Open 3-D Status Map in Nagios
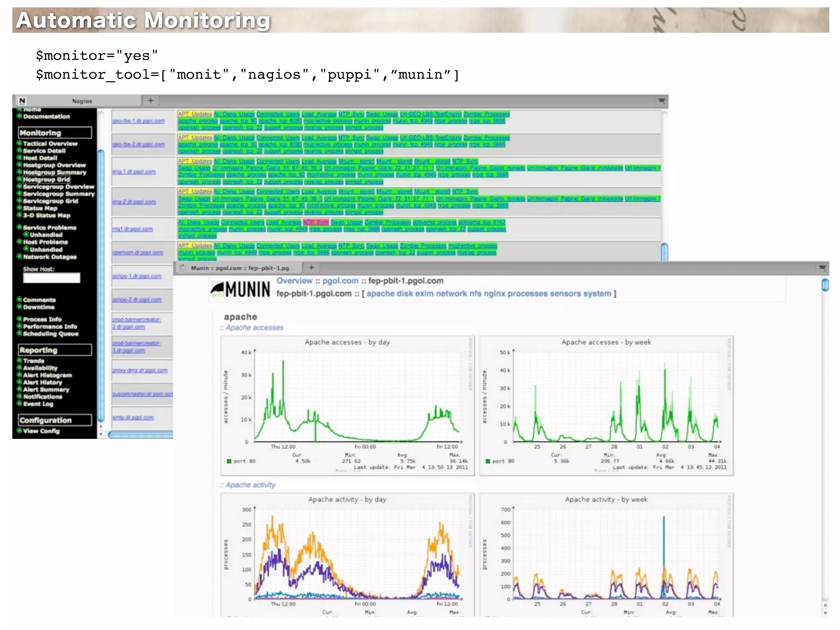The image size is (840, 630). tap(46, 215)
